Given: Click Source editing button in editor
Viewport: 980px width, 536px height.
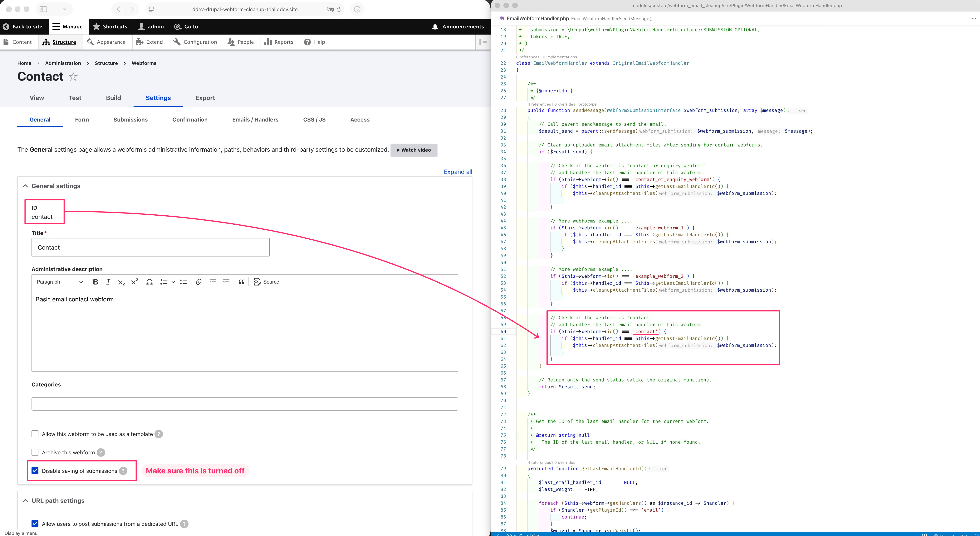Looking at the screenshot, I should click(266, 282).
